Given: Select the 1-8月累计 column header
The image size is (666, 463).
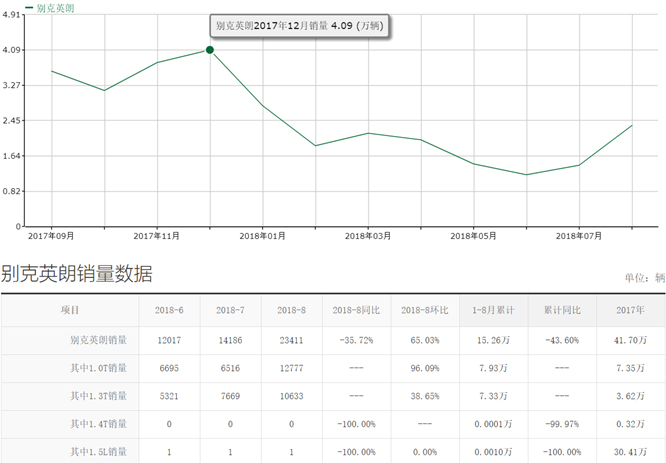Looking at the screenshot, I should tap(494, 311).
